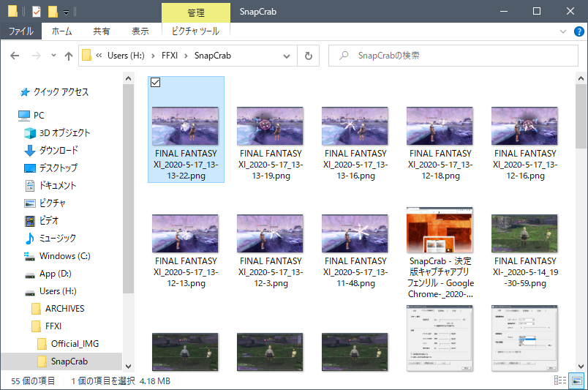Open the recent locations dropdown arrow
The width and height of the screenshot is (588, 390).
53,56
